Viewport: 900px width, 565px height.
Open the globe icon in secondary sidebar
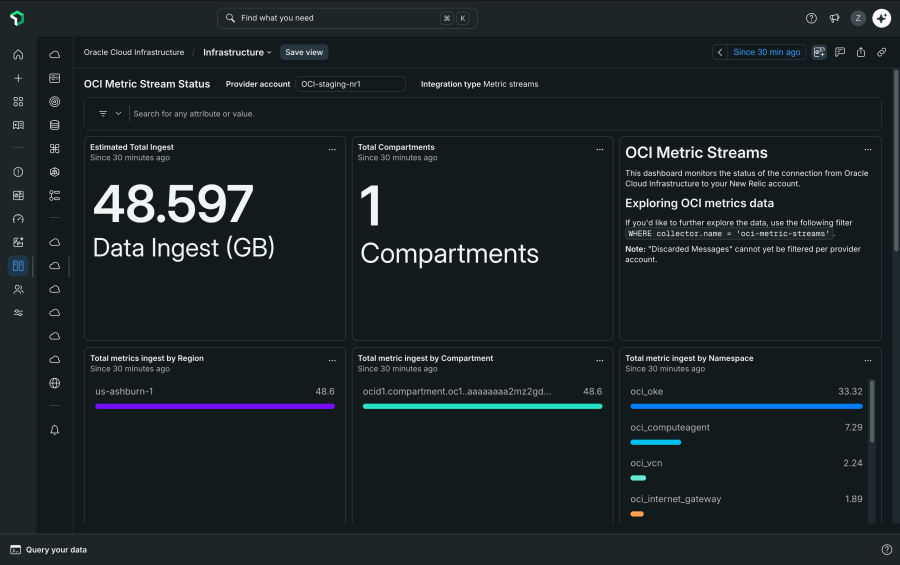(55, 383)
